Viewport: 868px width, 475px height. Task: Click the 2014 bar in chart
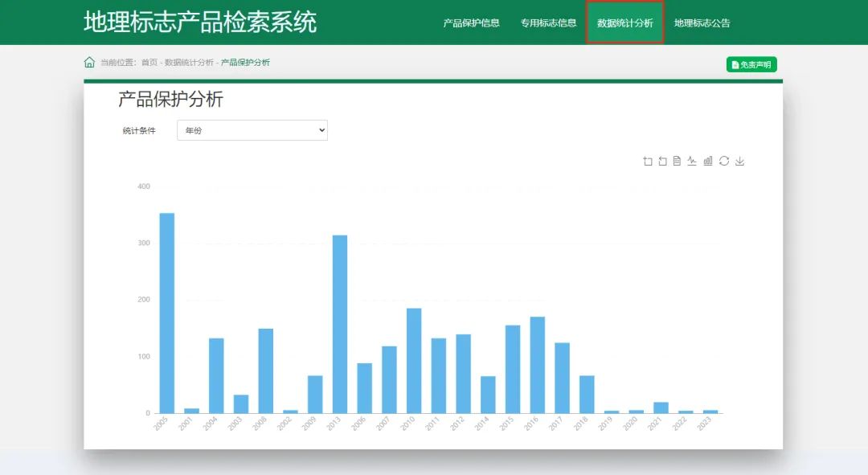[x=489, y=395]
